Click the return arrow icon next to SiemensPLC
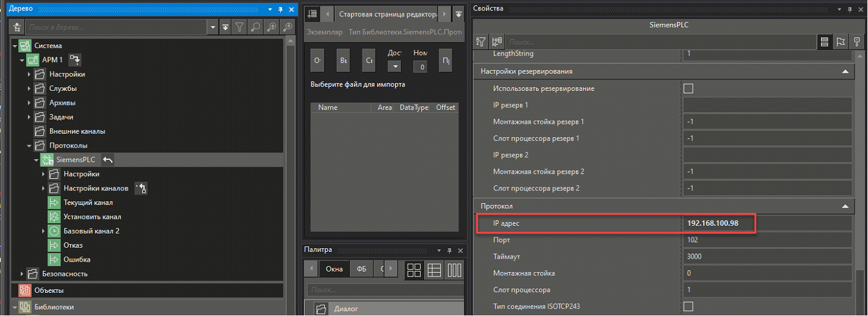 click(x=108, y=160)
